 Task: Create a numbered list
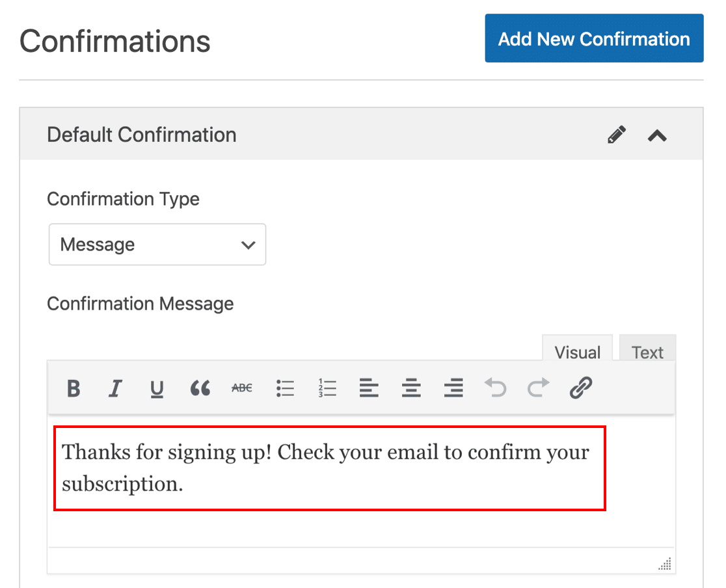(x=327, y=389)
